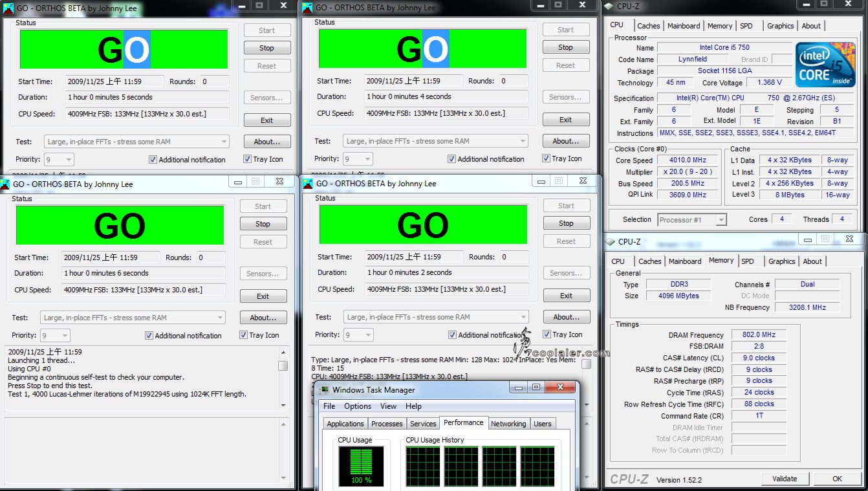
Task: Open Priority dropdown in the 4 seconds ORTHOS window
Action: [358, 158]
